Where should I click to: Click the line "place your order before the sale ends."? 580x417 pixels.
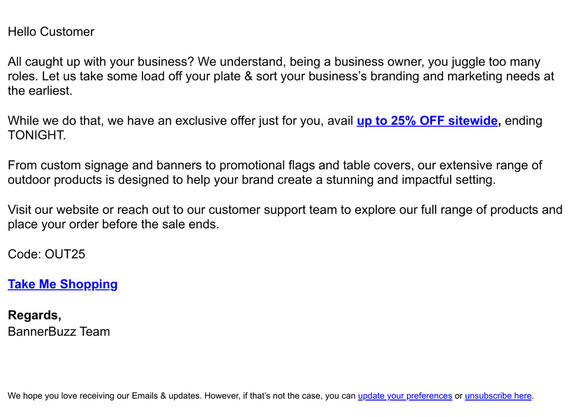[114, 225]
